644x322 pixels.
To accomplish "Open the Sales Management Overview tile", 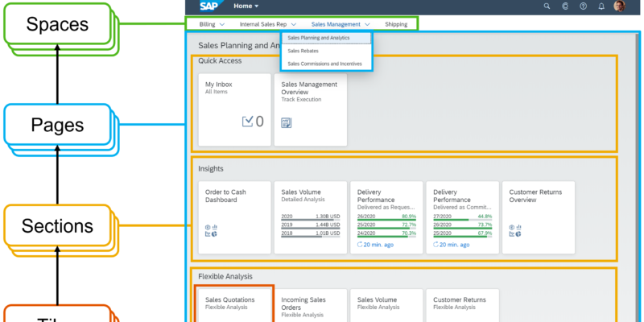I will click(311, 109).
